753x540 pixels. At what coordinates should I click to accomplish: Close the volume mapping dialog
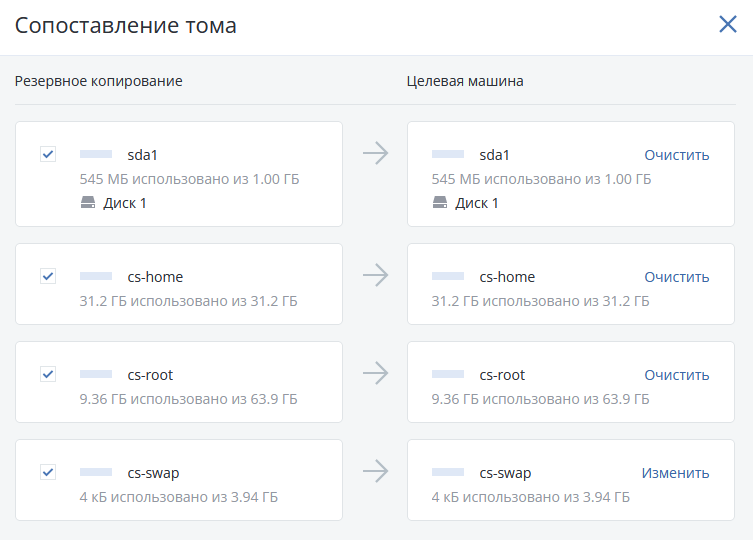pyautogui.click(x=727, y=25)
